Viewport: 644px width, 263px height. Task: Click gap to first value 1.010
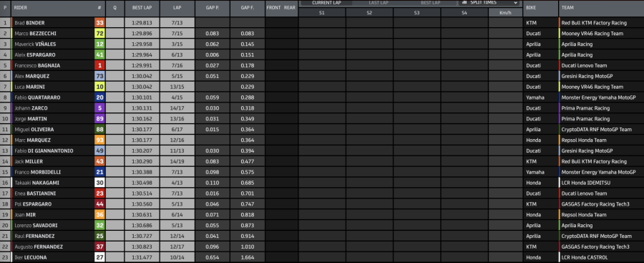click(248, 247)
